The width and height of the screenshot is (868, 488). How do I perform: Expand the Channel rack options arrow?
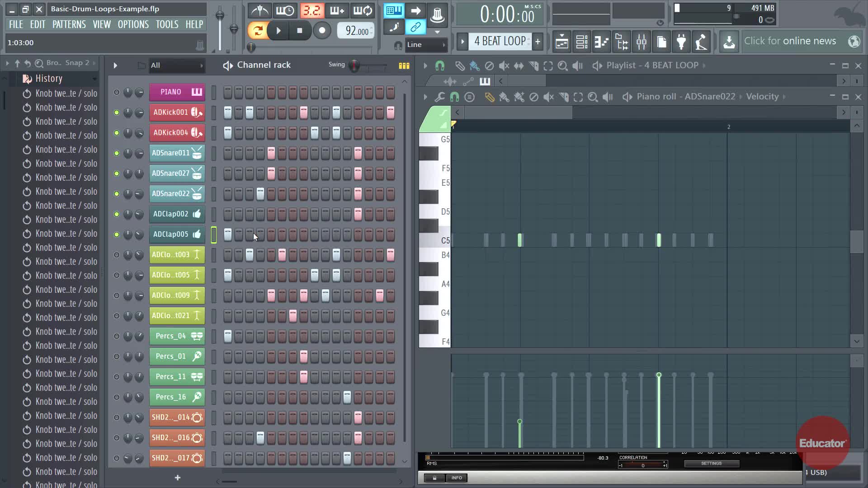[x=115, y=66]
